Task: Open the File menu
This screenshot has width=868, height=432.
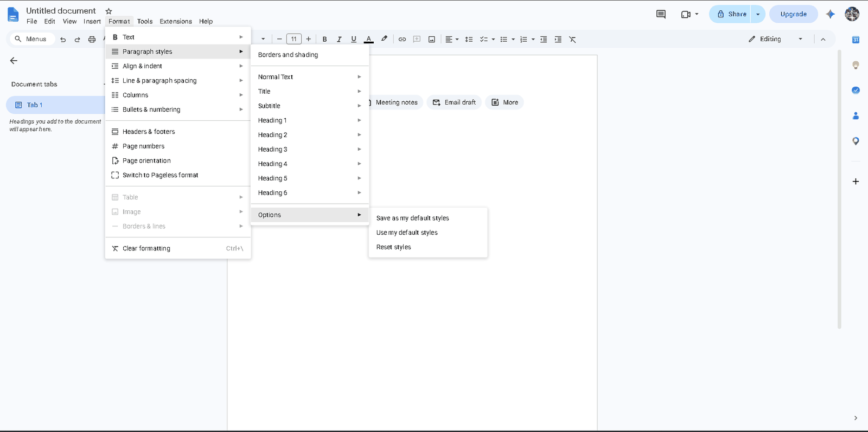Action: (x=32, y=22)
